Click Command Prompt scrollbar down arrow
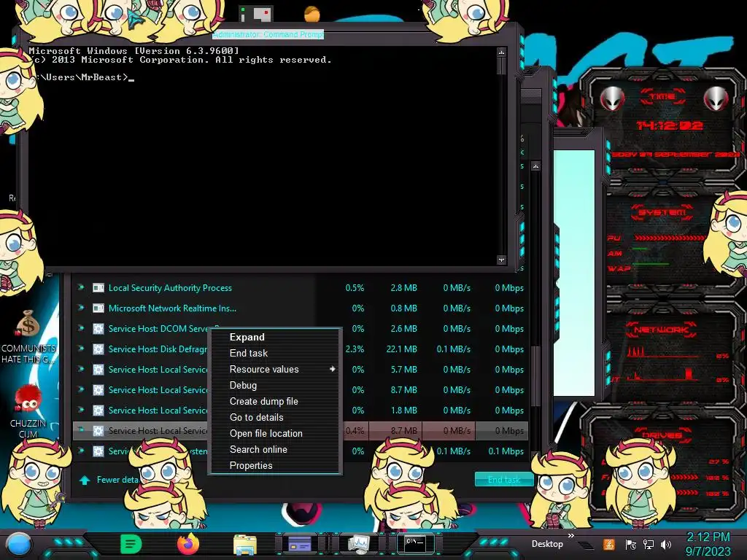Viewport: 747px width, 560px height. tap(501, 260)
